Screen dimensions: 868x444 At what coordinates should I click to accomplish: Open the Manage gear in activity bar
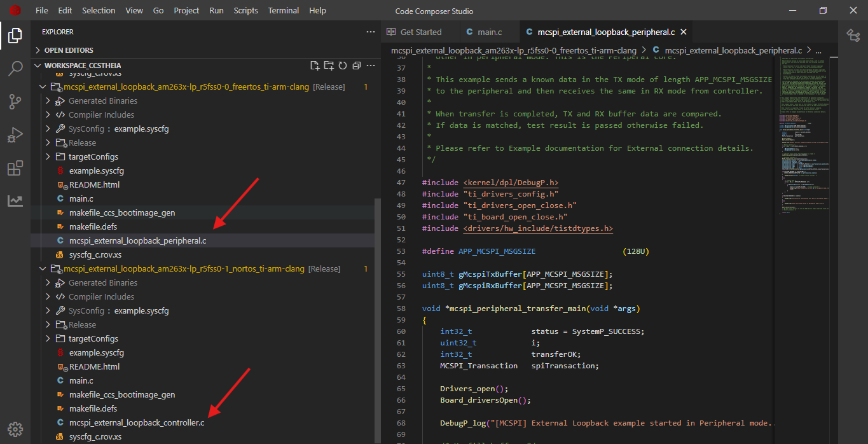(x=15, y=428)
